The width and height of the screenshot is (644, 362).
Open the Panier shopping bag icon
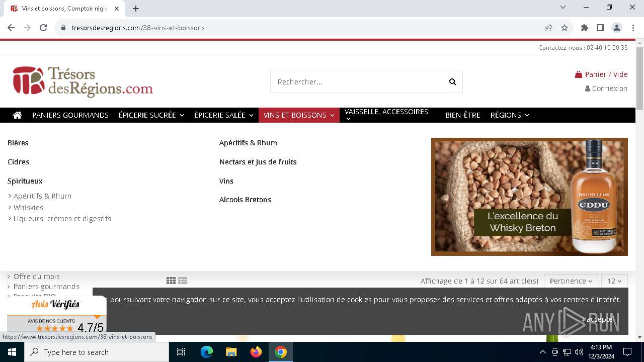tap(579, 74)
